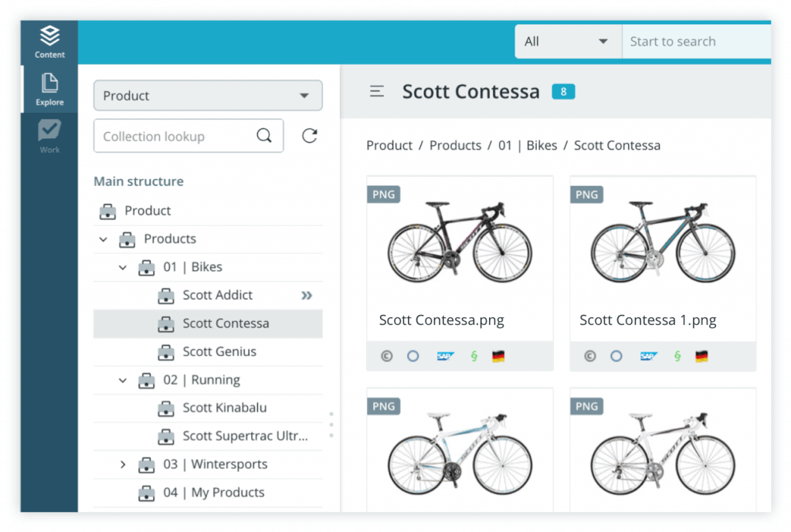Screen dimensions: 791x532
Task: Select the Explore tab in sidebar
Action: [49, 89]
